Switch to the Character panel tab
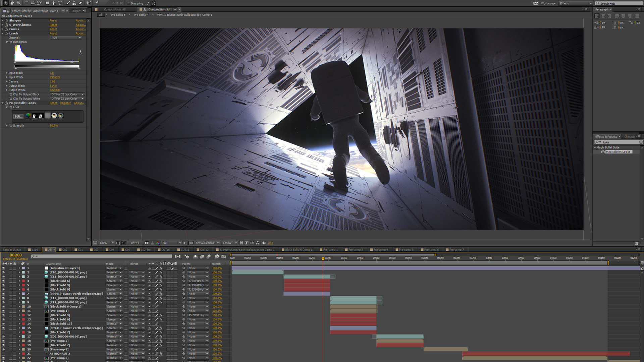 click(630, 137)
